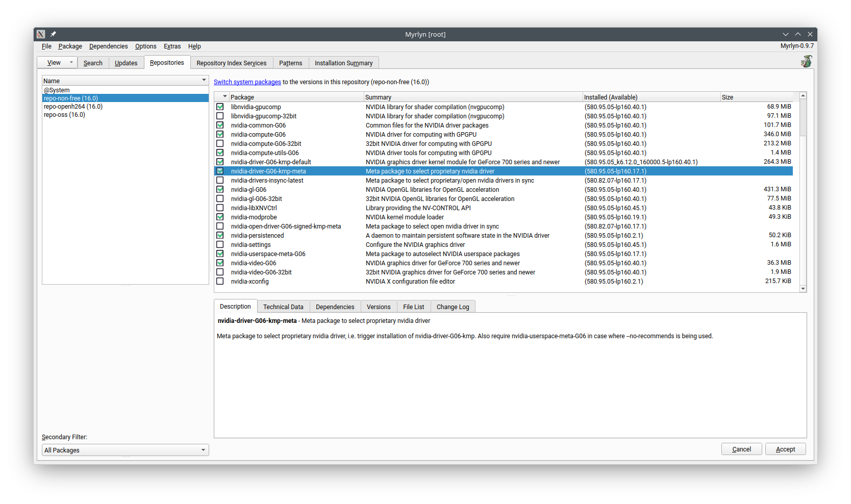
Task: Open the Repository Index Services tab
Action: (x=232, y=63)
